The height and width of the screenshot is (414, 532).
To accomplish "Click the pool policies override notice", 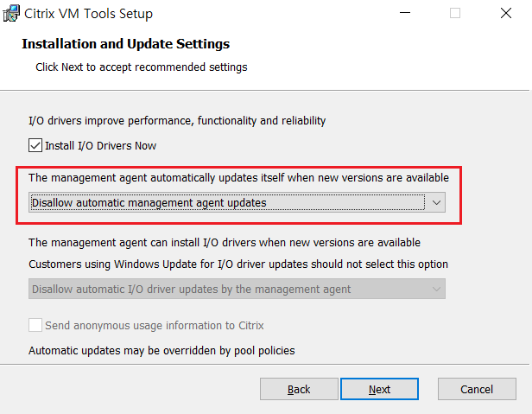I will coord(161,350).
